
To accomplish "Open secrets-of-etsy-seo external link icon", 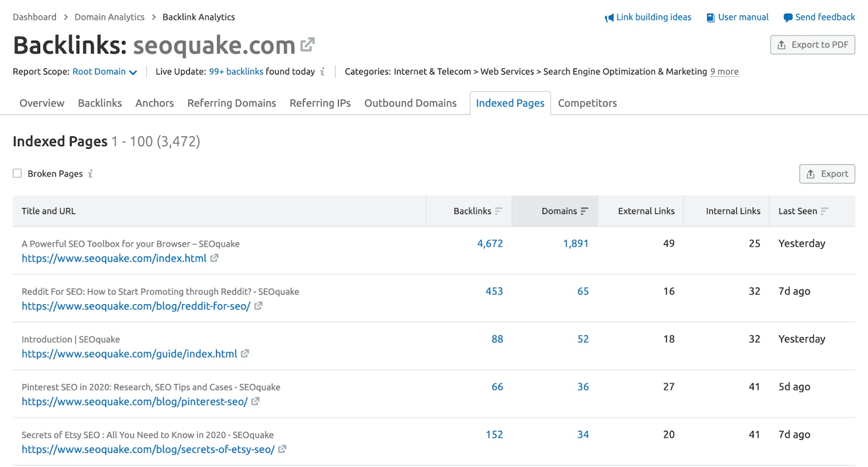I will click(x=282, y=449).
